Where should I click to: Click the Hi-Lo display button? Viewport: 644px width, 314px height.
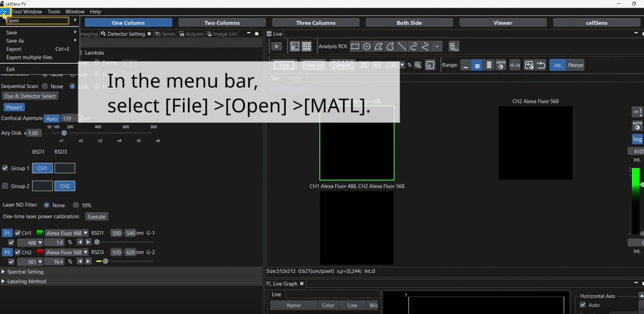tap(515, 65)
